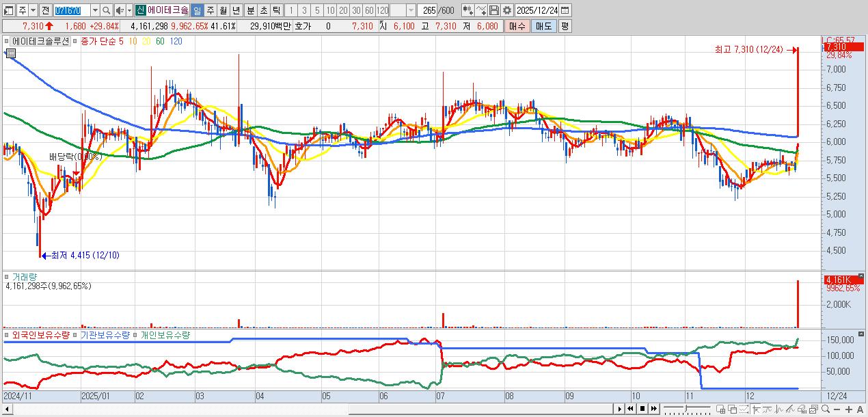Expand the stock code history dropdown
Screen dimensions: 868x417
[x=95, y=11]
